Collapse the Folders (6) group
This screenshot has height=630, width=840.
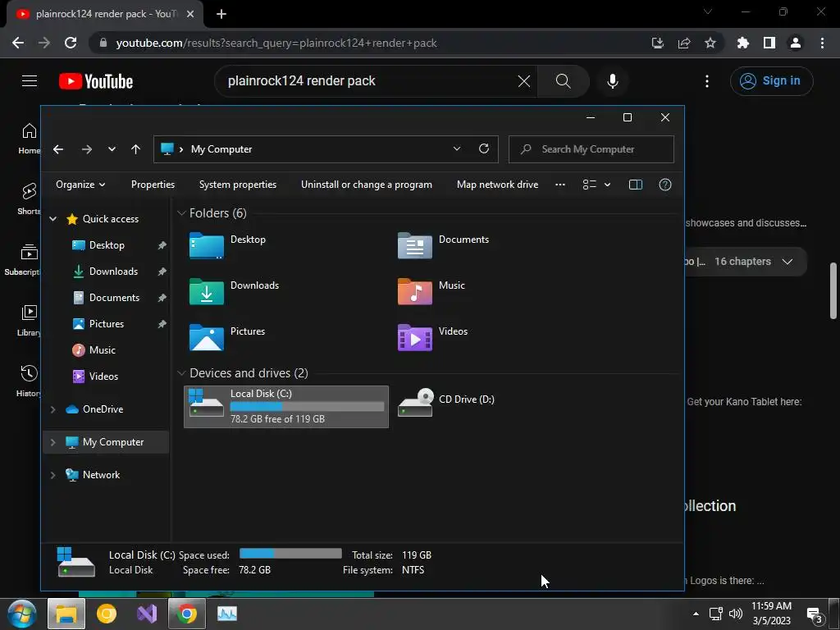(181, 213)
